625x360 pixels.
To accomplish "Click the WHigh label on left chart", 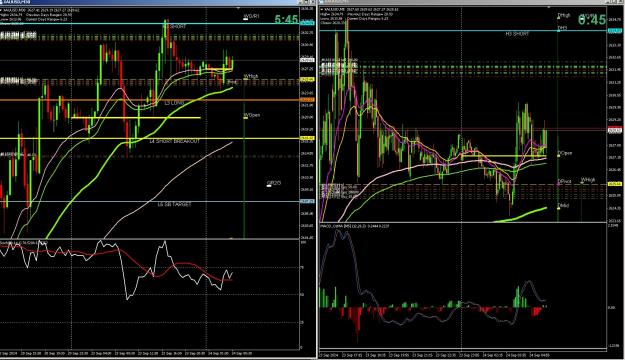I will point(251,76).
